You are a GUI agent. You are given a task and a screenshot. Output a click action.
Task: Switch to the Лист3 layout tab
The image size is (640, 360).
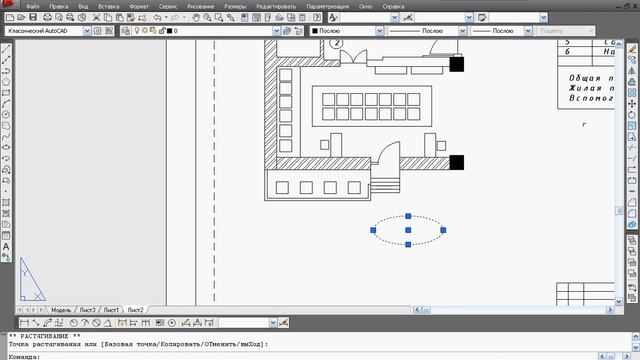pos(87,310)
